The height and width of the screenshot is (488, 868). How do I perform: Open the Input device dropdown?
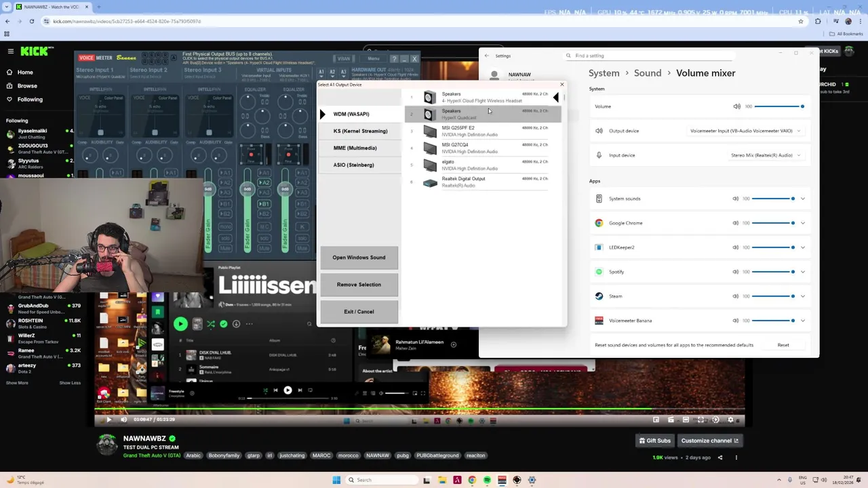(766, 155)
